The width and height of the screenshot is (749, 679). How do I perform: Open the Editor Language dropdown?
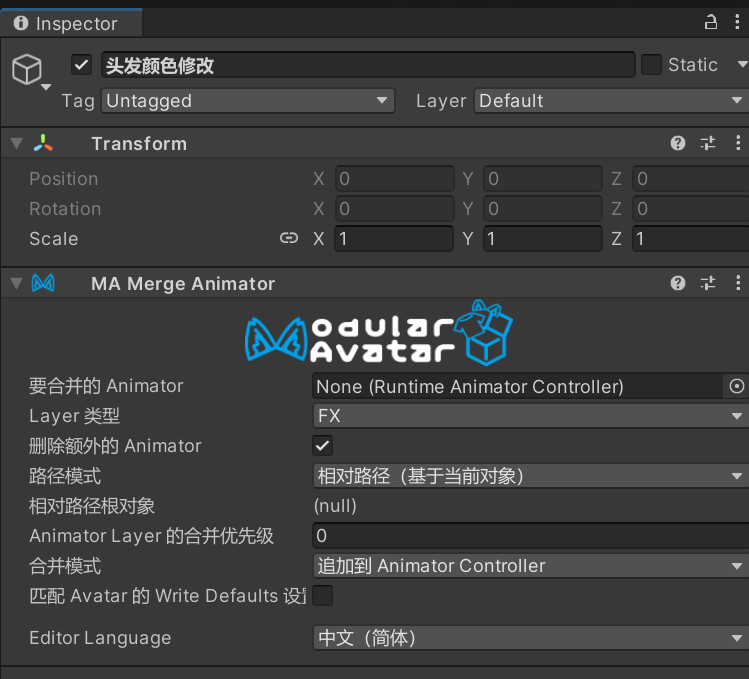530,638
